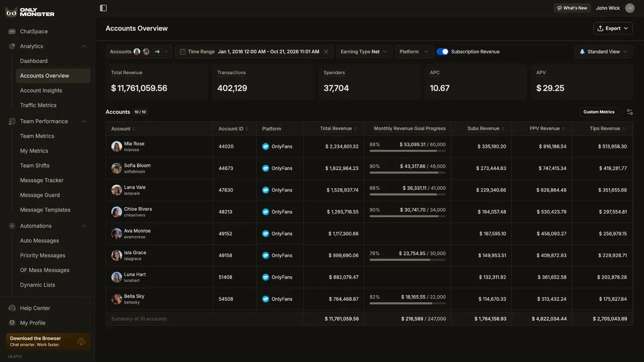The height and width of the screenshot is (362, 644).
Task: Click the Team Performance icon
Action: (x=12, y=121)
